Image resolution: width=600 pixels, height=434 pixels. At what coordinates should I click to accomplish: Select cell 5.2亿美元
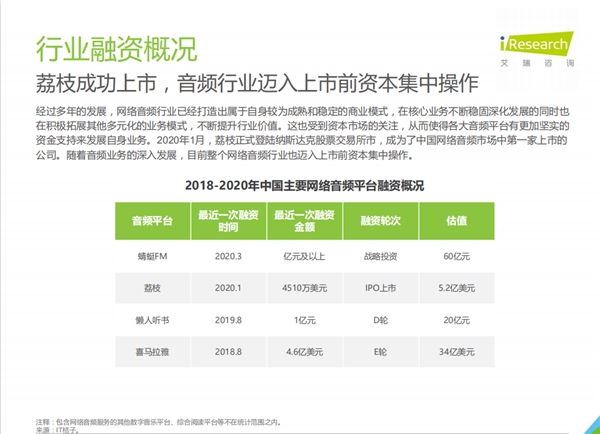tap(457, 288)
